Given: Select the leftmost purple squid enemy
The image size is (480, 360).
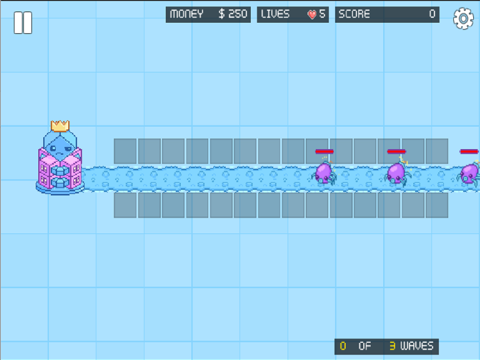Looking at the screenshot, I should (324, 173).
